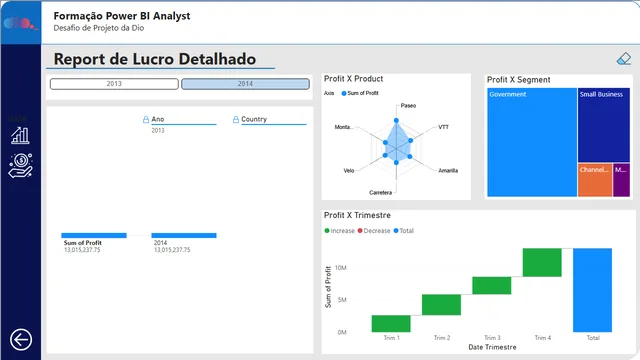This screenshot has height=360, width=640.
Task: Click the Profit X Trimestre chart title
Action: coord(357,215)
